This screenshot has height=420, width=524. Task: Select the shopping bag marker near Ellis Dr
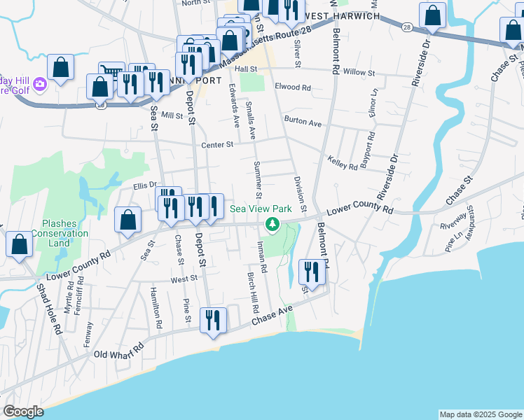(x=127, y=220)
